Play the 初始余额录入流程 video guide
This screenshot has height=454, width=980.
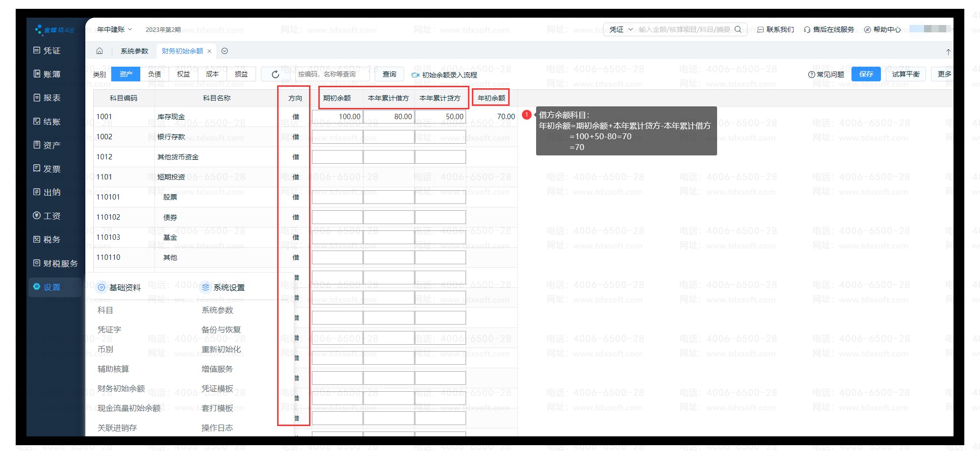444,75
